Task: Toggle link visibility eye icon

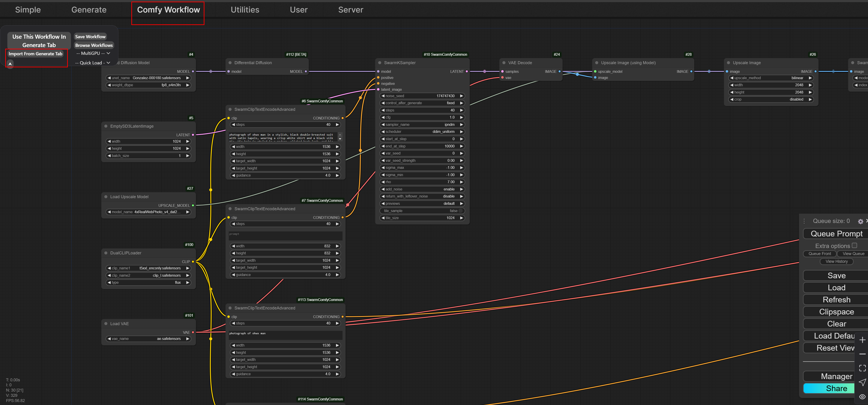Action: (x=862, y=397)
